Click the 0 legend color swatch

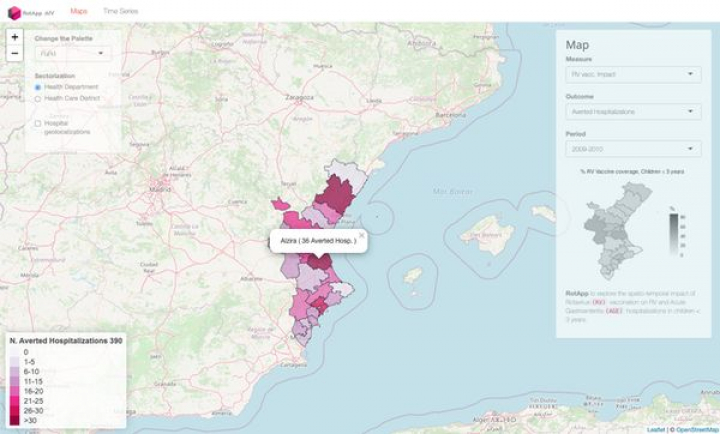15,353
